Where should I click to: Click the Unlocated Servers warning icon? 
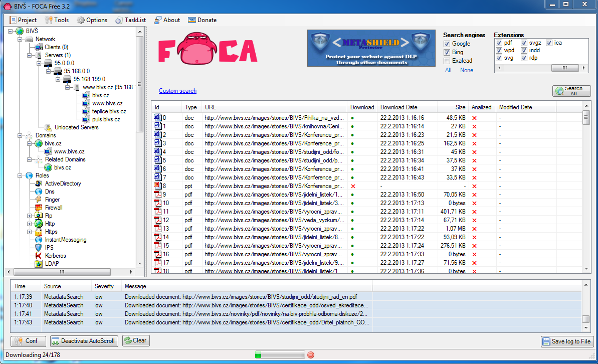[x=48, y=127]
